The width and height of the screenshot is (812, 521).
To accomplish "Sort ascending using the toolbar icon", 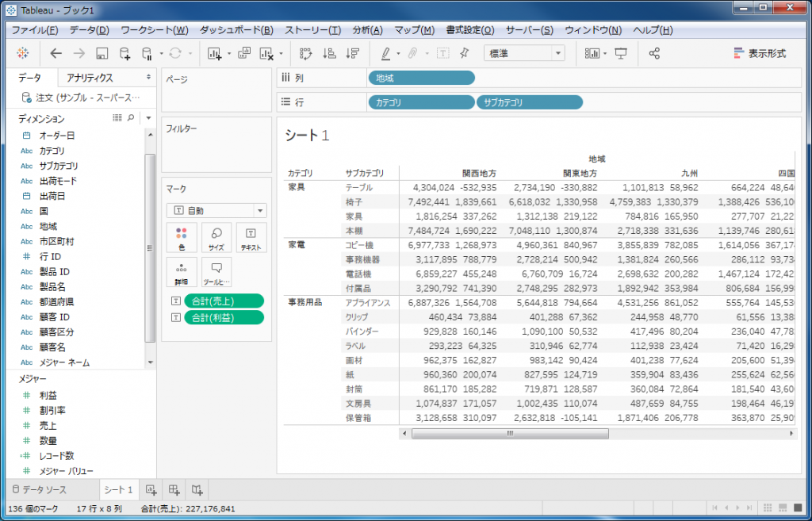I will pos(329,53).
